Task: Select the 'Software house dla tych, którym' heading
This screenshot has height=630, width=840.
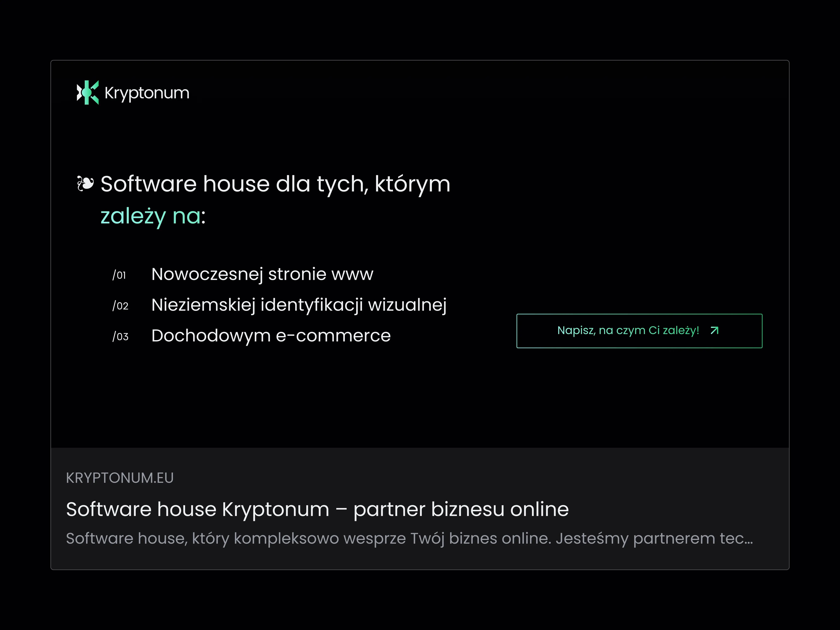Action: coord(275,184)
